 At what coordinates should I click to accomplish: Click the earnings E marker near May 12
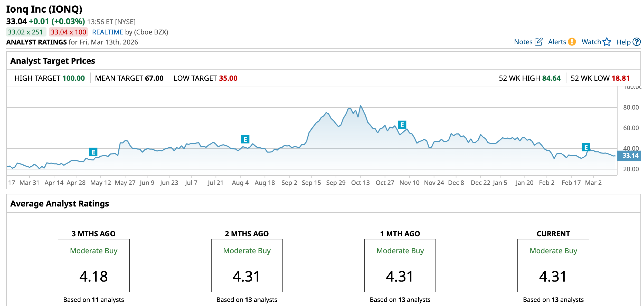click(x=93, y=152)
